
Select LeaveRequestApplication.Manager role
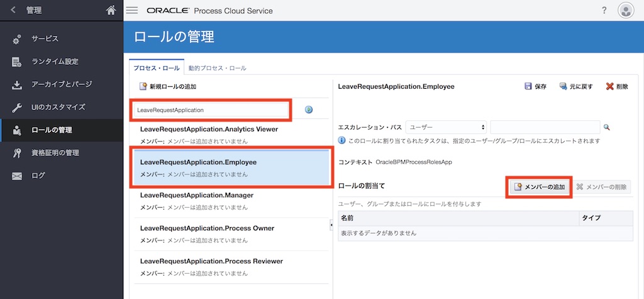pos(197,195)
